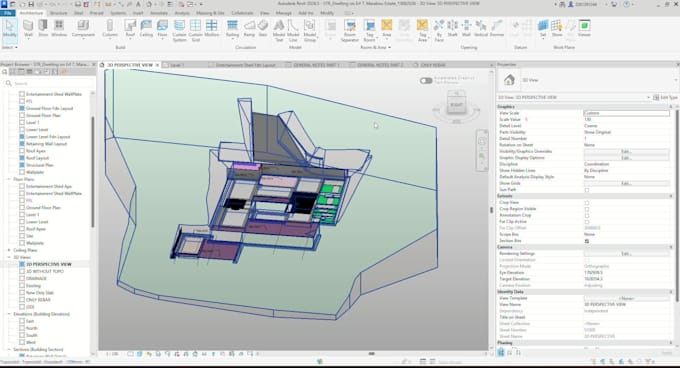Toggle the Annotation Crop checkbox

[587, 215]
